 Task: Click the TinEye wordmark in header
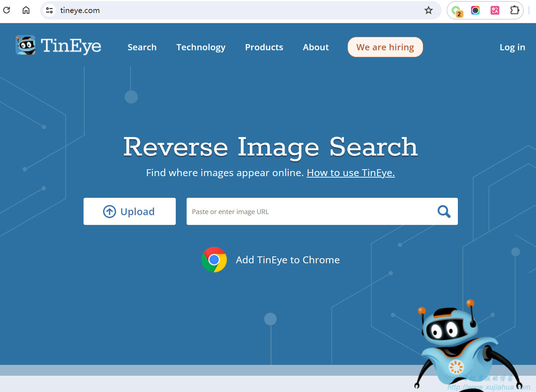pos(71,46)
